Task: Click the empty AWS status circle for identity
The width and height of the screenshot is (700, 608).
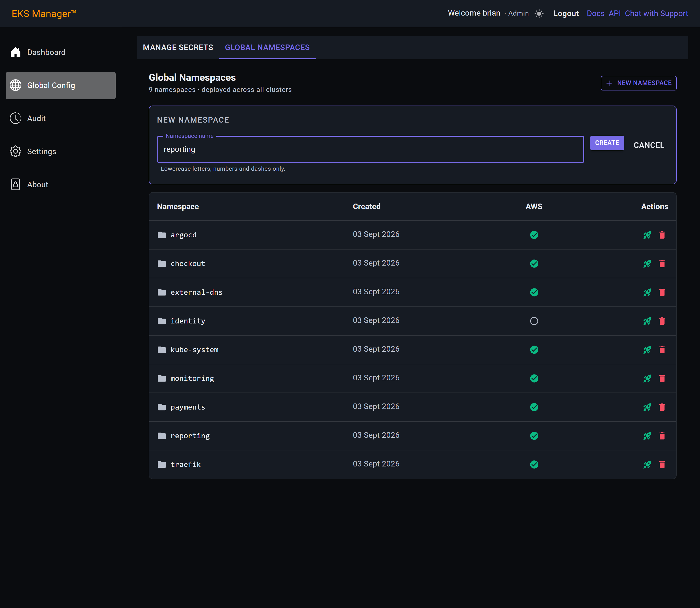Action: 534,321
